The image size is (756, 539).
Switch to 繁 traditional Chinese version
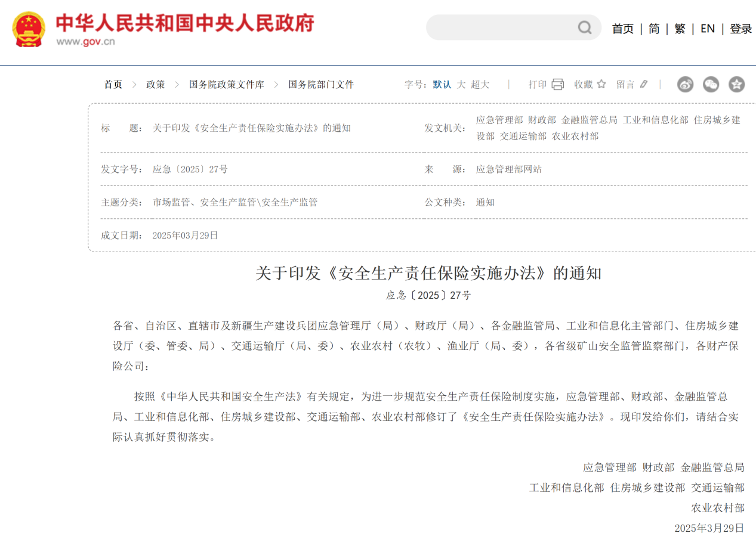pos(680,29)
